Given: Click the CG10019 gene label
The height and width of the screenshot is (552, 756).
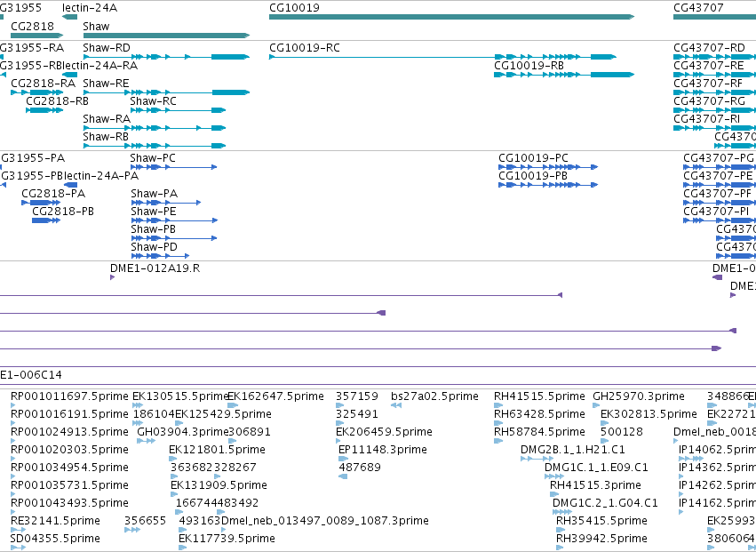Looking at the screenshot, I should click(x=294, y=8).
